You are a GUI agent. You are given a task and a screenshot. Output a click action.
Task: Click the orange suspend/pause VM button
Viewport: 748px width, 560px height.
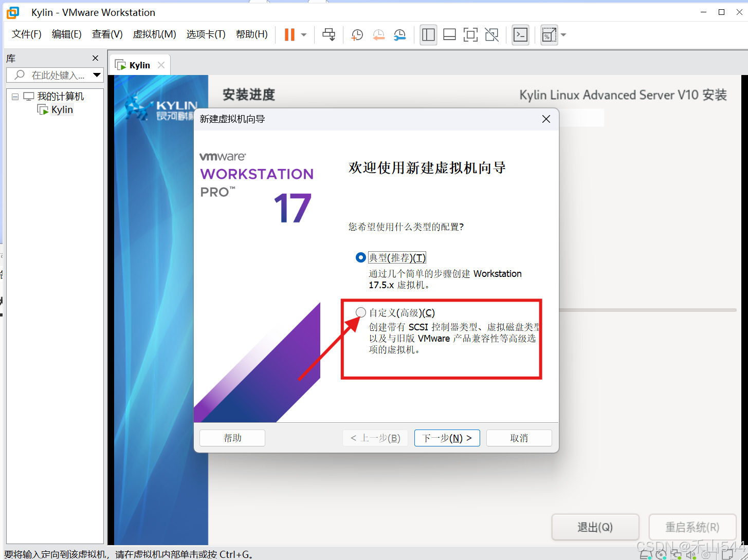(289, 34)
